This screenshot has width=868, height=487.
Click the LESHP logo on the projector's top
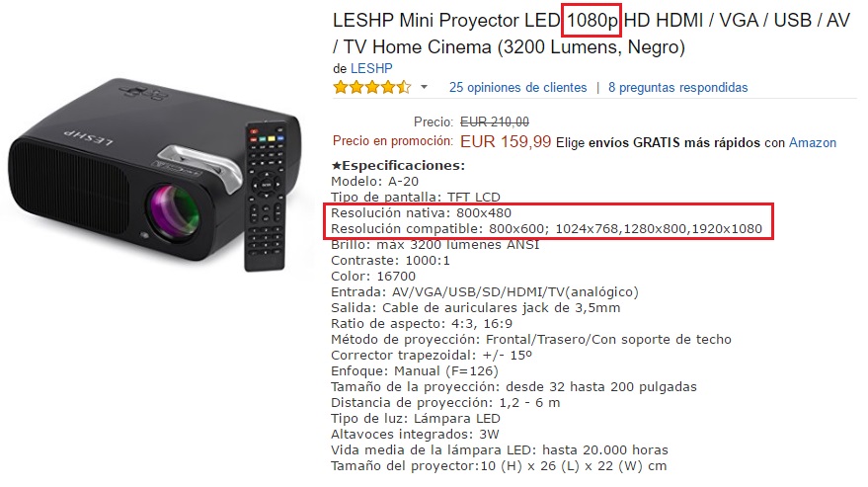[89, 137]
